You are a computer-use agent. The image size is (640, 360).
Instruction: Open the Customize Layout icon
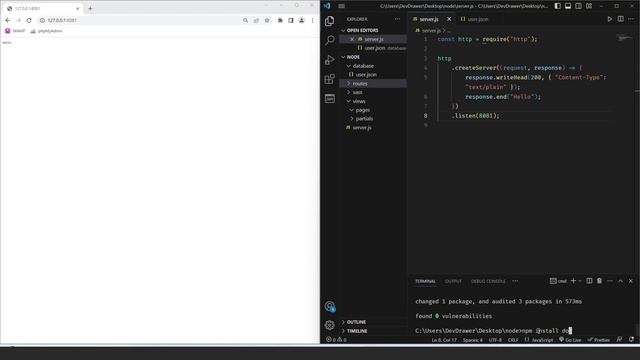coord(589,6)
